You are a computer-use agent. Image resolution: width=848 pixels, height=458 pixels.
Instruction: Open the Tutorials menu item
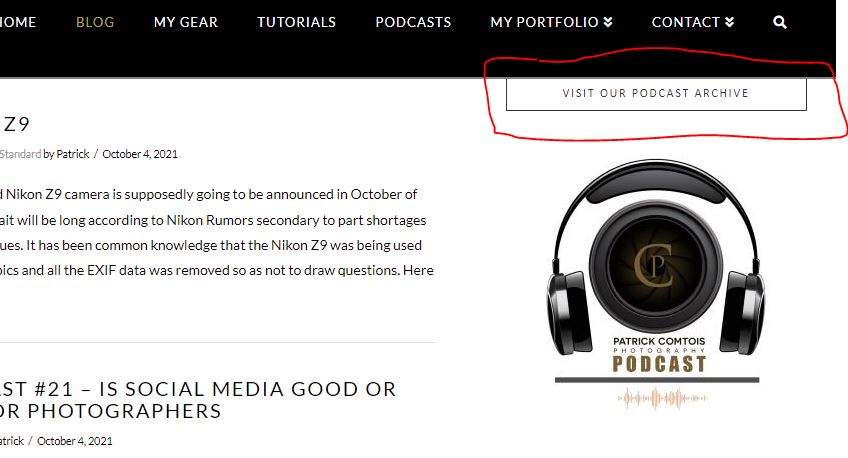[x=296, y=22]
